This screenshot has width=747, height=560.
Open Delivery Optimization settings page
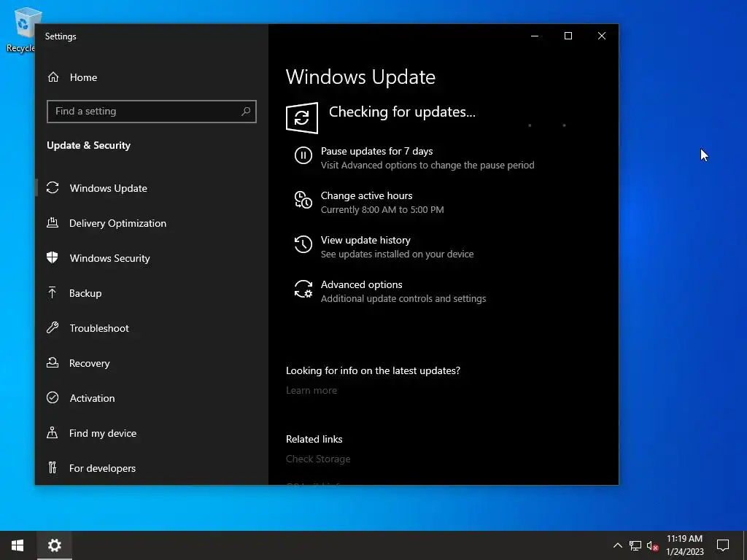pyautogui.click(x=152, y=223)
